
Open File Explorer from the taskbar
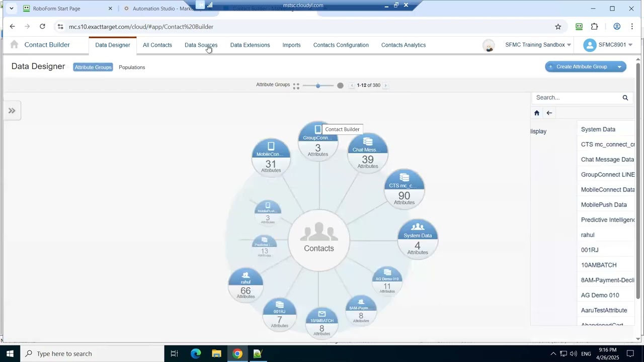[x=216, y=353]
